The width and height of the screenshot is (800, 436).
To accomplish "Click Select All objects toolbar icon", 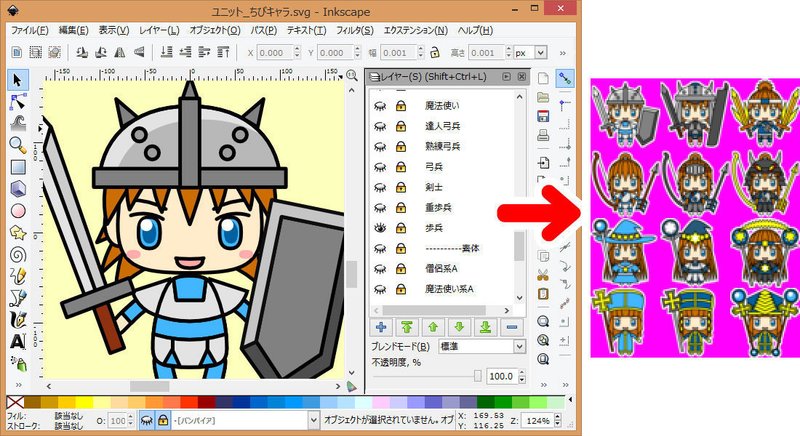I will pos(16,52).
